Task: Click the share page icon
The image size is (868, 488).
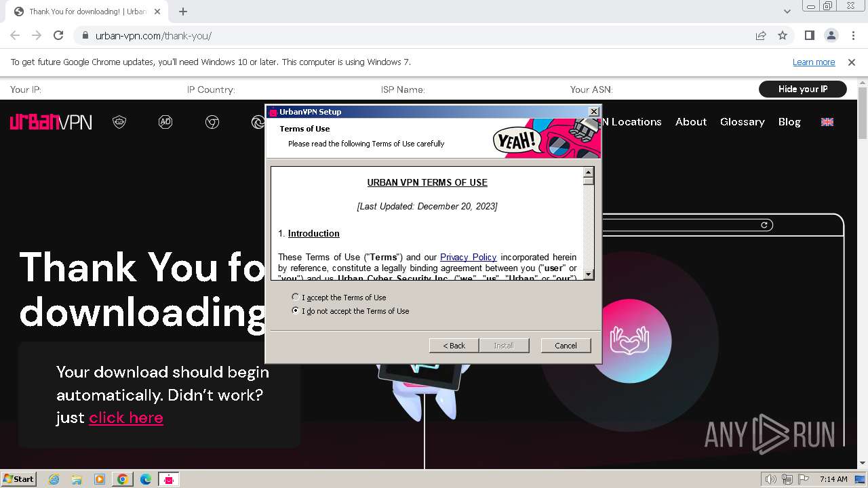Action: pos(761,36)
